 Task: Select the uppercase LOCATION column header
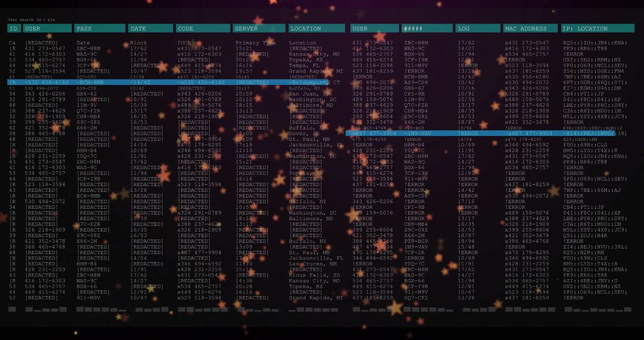[316, 29]
